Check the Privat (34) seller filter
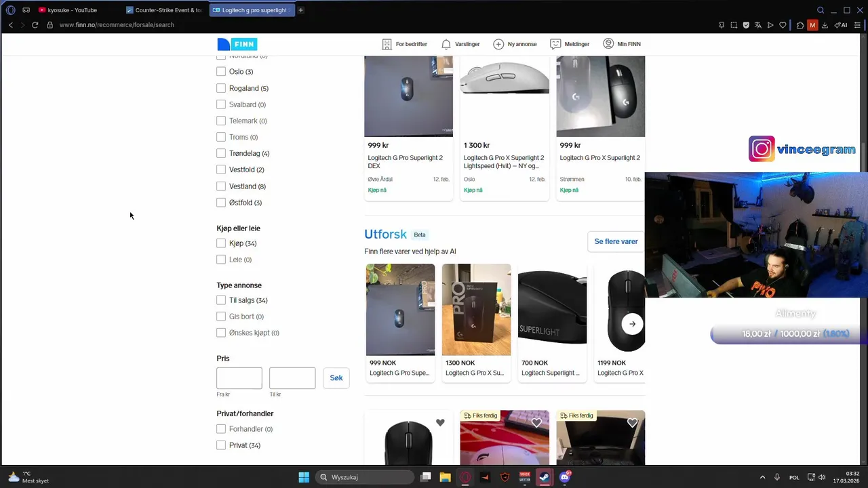Screen dimensions: 868x488 tap(221, 445)
